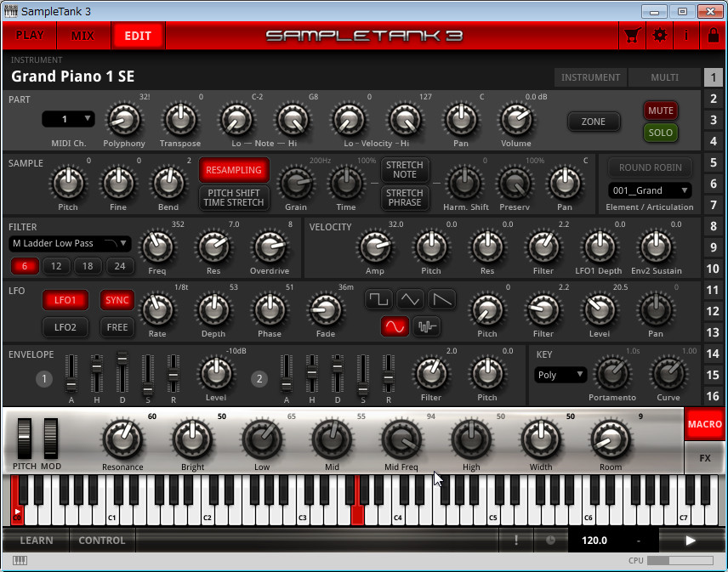Switch LFO to FREE mode

(x=117, y=327)
